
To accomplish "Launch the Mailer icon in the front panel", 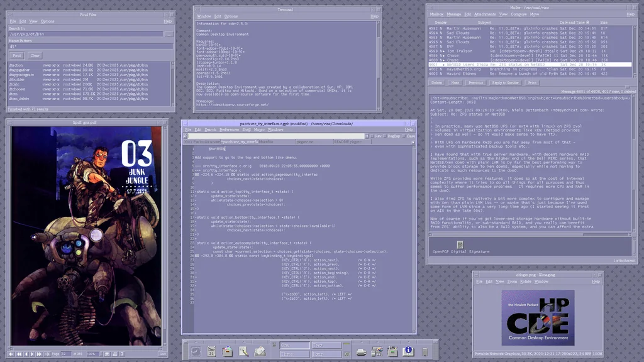I will pyautogui.click(x=259, y=351).
